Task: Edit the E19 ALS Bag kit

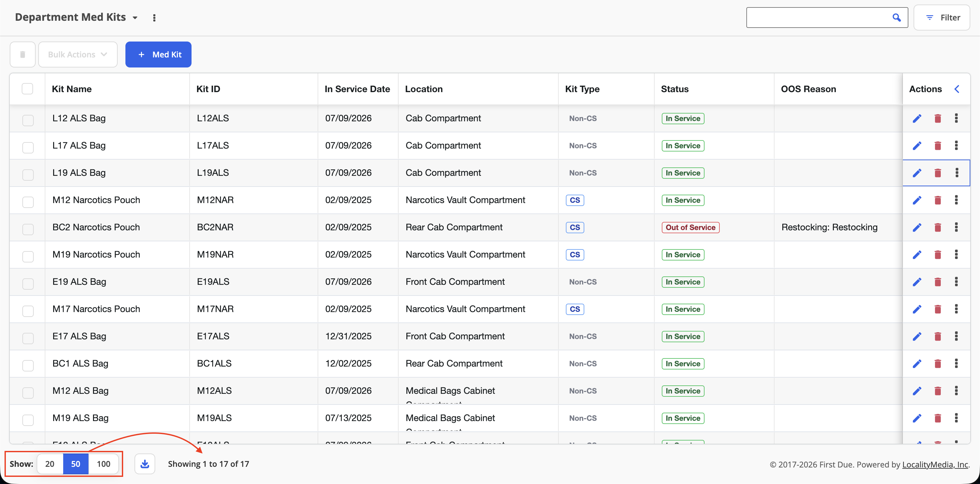Action: (917, 282)
